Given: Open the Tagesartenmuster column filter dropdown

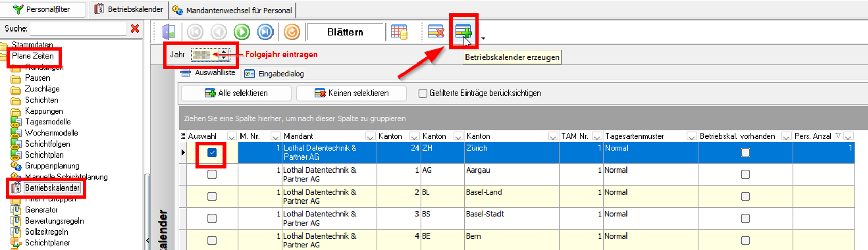Looking at the screenshot, I should tap(691, 136).
